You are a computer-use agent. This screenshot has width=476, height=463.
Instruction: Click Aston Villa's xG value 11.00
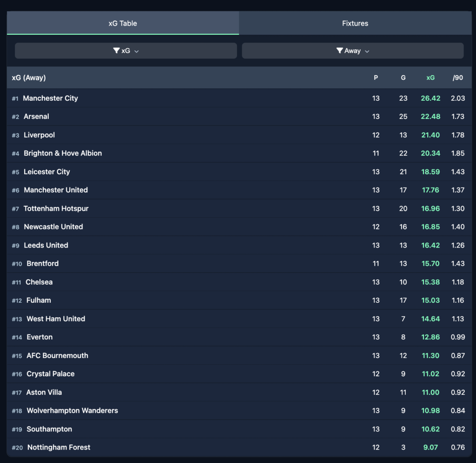click(430, 392)
